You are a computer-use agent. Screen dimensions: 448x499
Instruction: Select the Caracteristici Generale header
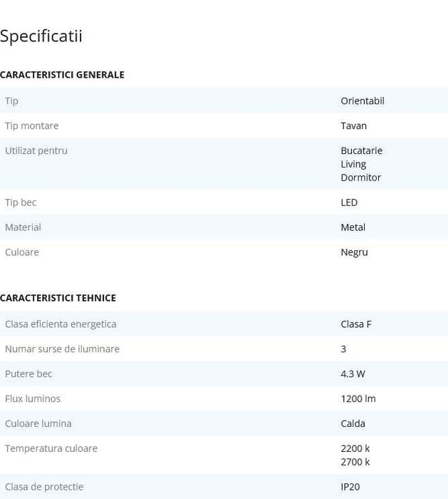point(62,75)
